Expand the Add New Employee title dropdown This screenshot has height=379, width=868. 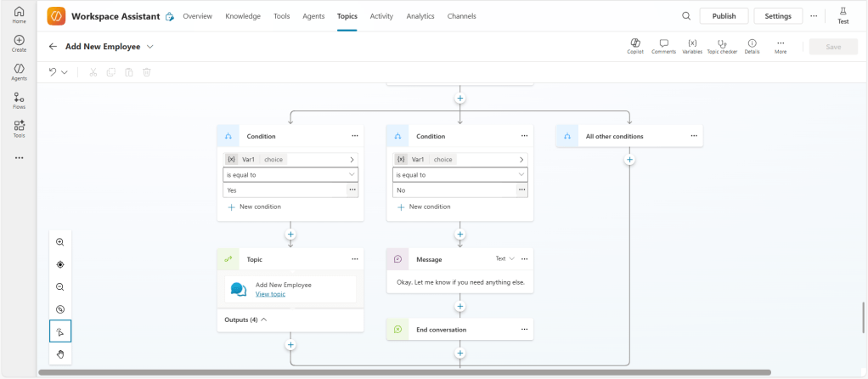point(150,47)
